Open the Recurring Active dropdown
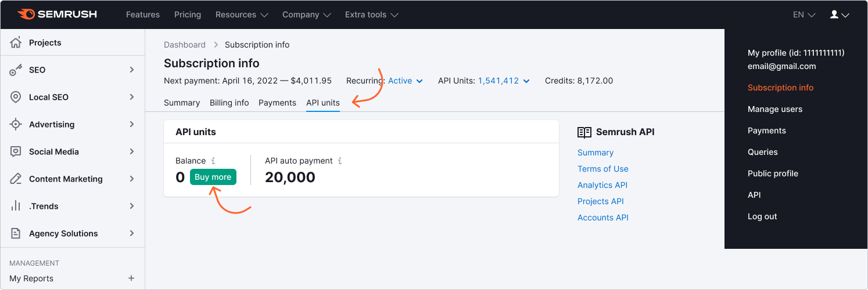 (406, 81)
